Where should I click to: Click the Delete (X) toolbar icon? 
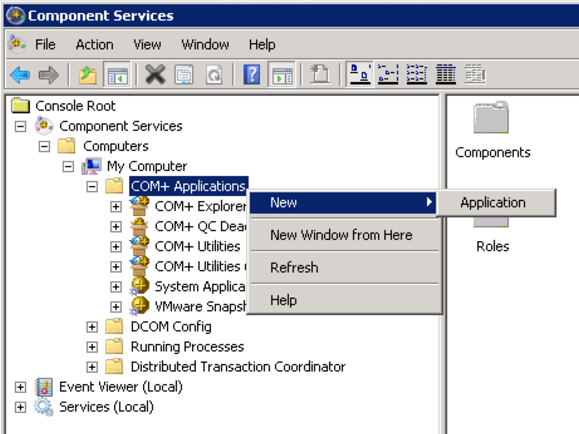[x=155, y=75]
